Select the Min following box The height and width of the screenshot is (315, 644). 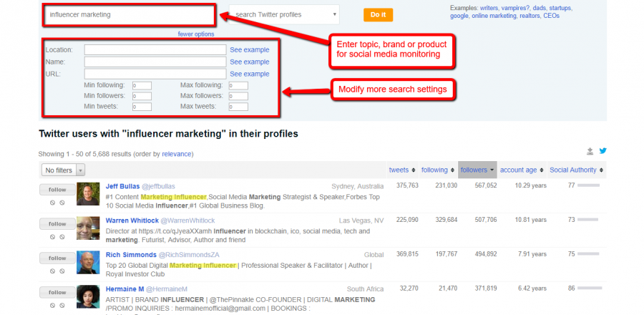point(142,85)
